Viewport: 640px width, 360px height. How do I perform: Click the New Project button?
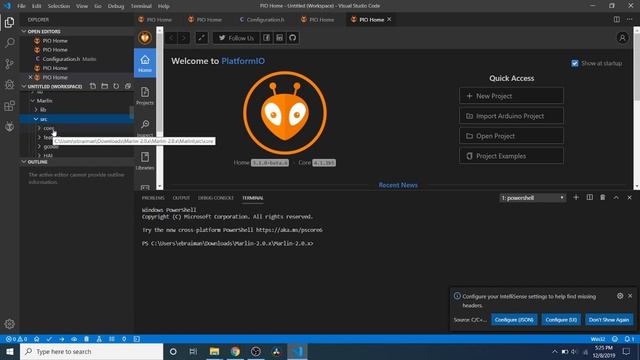[511, 96]
